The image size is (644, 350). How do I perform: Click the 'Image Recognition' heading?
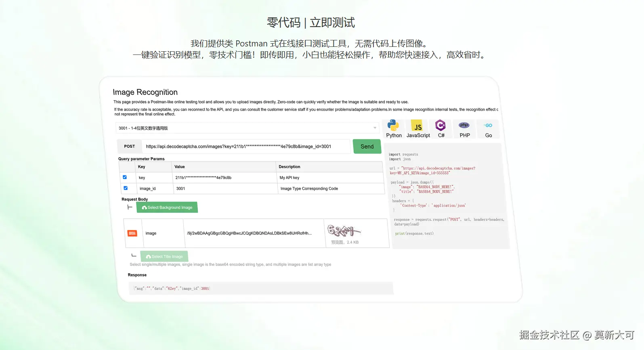click(x=145, y=92)
